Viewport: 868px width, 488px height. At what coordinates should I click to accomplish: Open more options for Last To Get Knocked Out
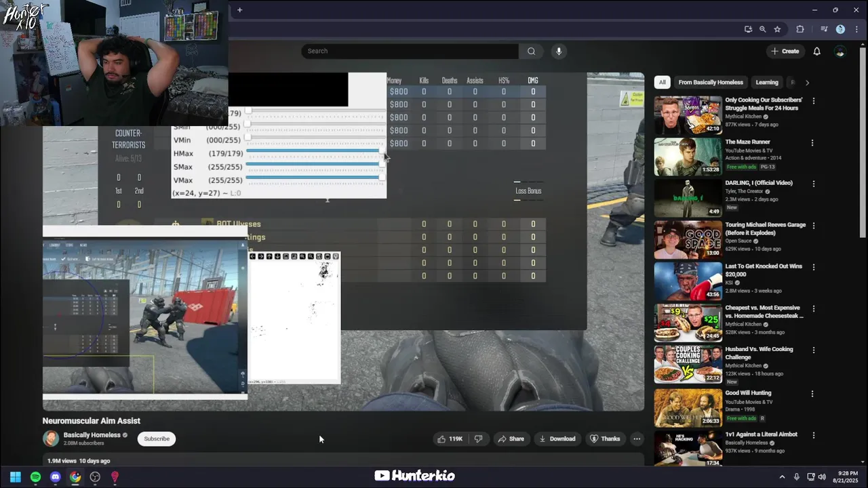813,267
